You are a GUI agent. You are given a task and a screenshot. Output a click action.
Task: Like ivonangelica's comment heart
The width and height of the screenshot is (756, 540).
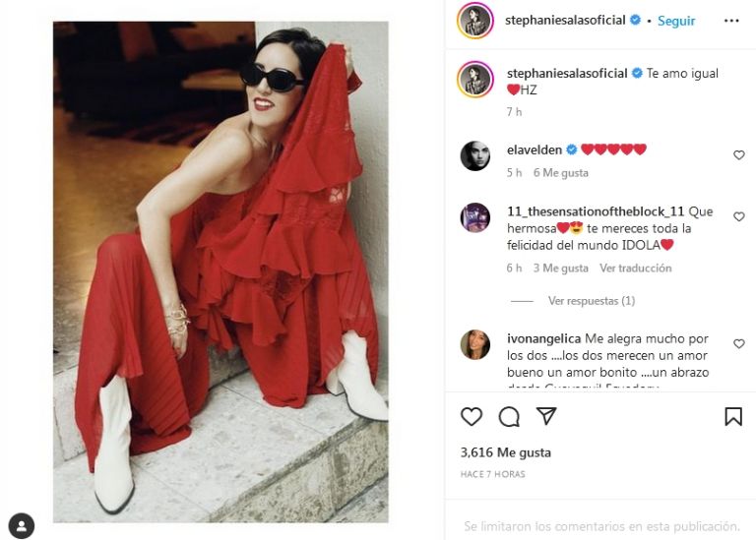pyautogui.click(x=738, y=344)
